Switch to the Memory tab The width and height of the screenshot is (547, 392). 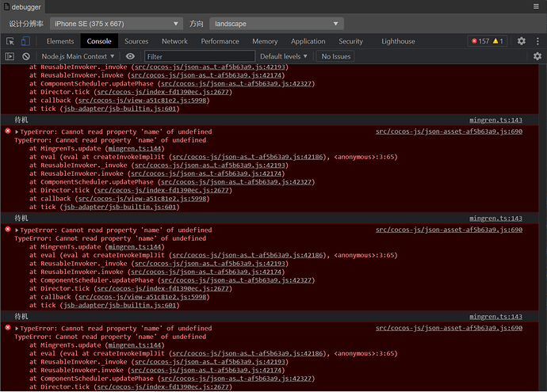265,41
